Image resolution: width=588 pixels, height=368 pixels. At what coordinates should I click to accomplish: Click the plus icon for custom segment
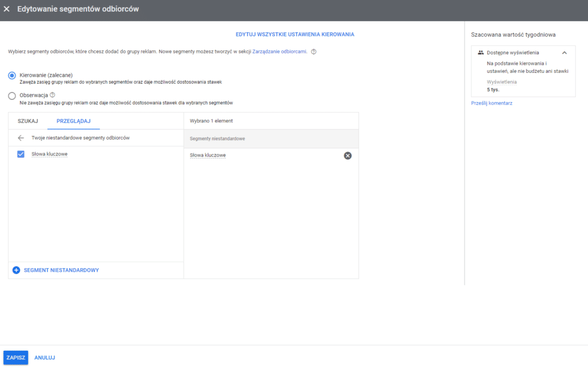coord(16,270)
